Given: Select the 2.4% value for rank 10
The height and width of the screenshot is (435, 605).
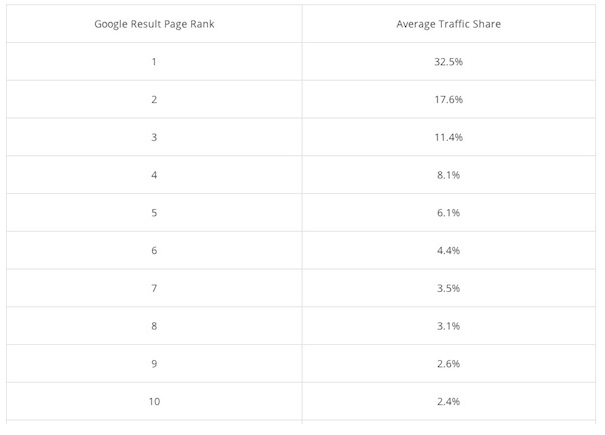Looking at the screenshot, I should [x=448, y=401].
